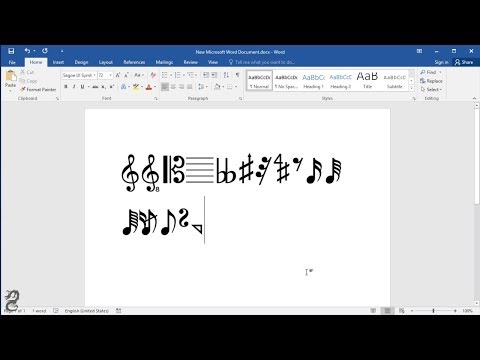
Task: Toggle Bold formatting
Action: pyautogui.click(x=66, y=87)
